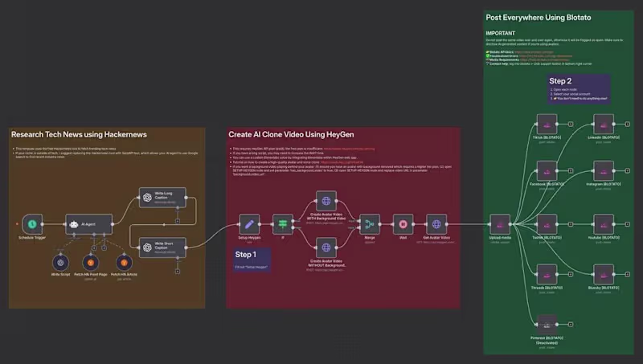Select the Merge node
Screen dimensions: 643x364
pos(370,224)
